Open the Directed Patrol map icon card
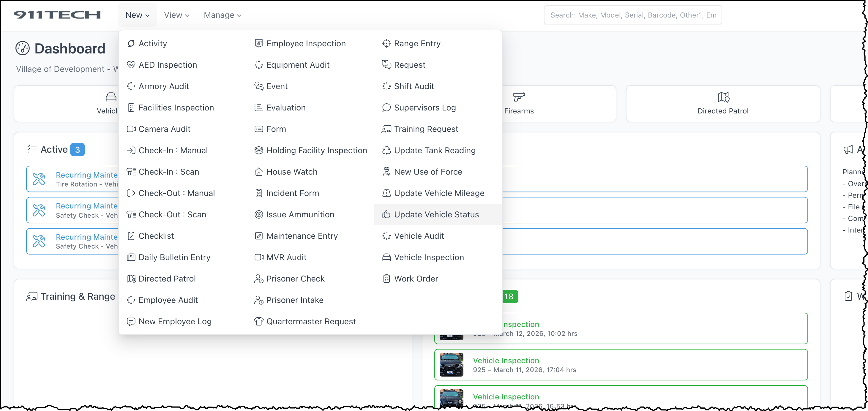 pyautogui.click(x=723, y=97)
